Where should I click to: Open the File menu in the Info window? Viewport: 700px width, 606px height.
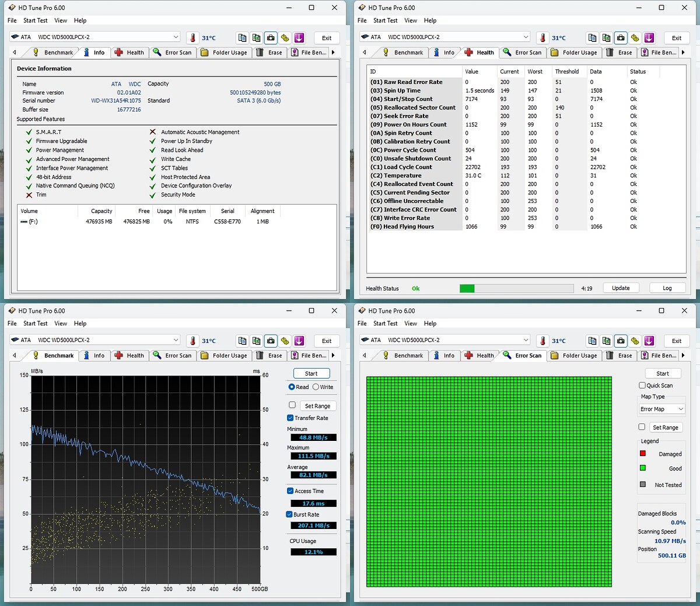pyautogui.click(x=12, y=20)
